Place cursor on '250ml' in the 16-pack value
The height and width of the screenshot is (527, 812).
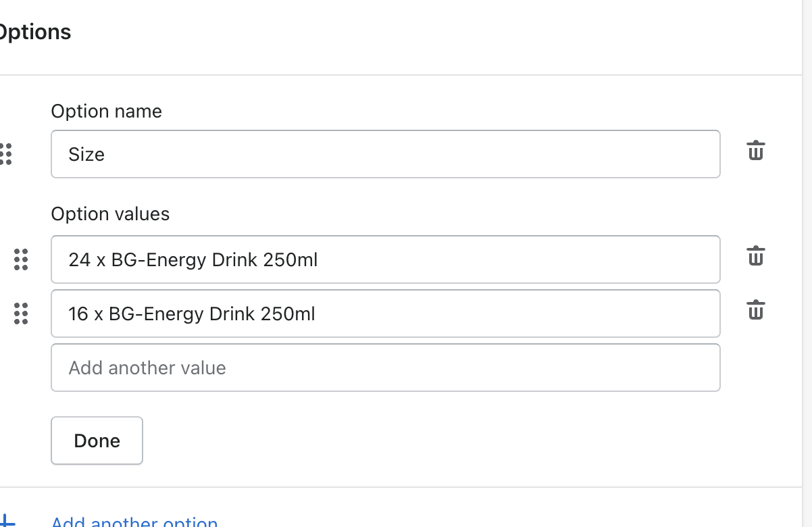tap(288, 313)
